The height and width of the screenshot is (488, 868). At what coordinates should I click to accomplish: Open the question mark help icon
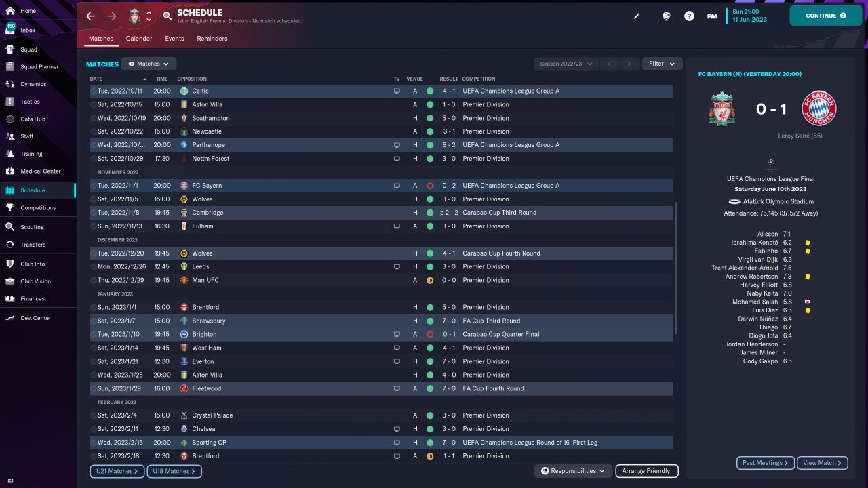pos(689,16)
